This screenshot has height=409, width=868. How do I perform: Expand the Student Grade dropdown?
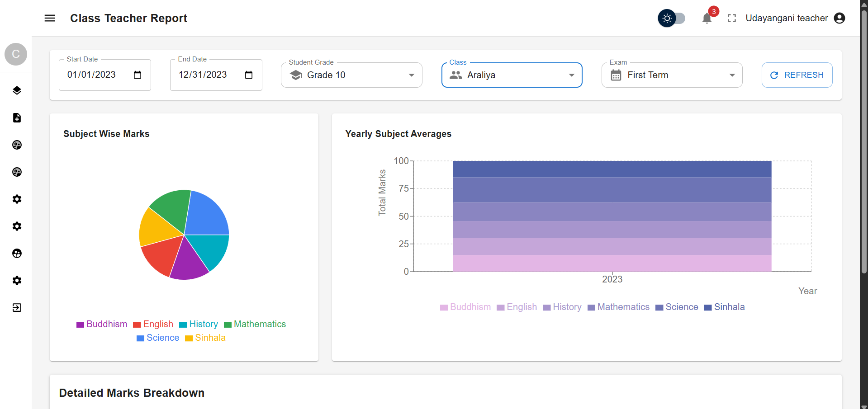coord(351,75)
